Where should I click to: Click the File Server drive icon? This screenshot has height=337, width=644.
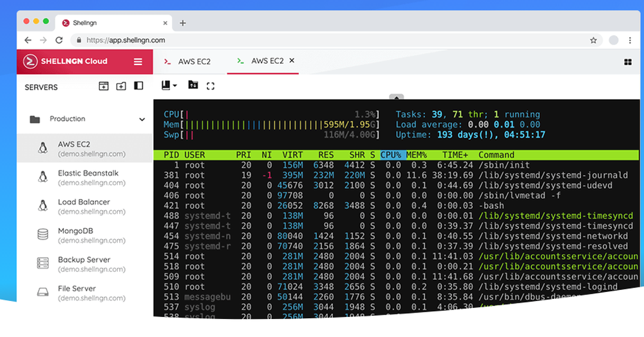point(43,292)
